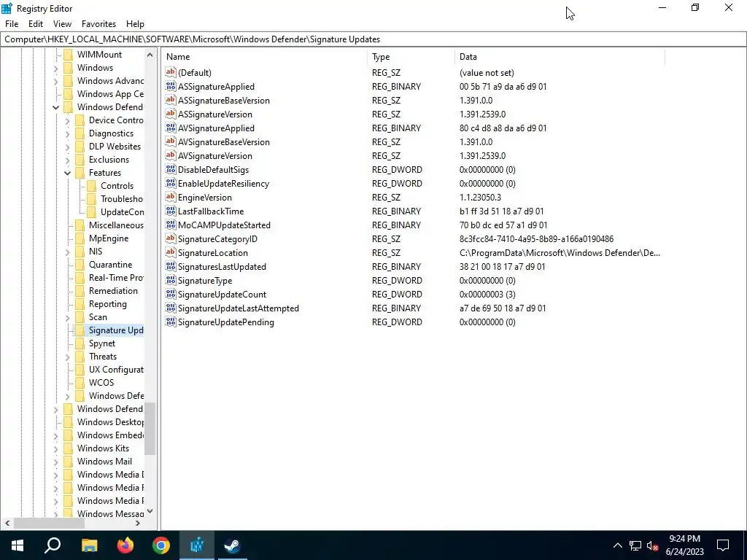The height and width of the screenshot is (560, 747).
Task: Click the Registry Editor taskbar icon
Action: tap(197, 545)
